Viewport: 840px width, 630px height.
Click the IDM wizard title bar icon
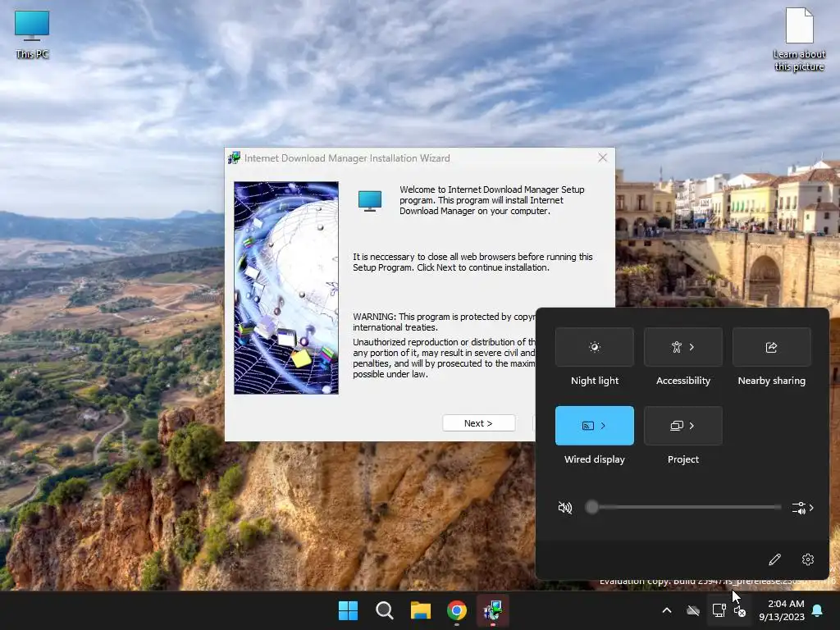pyautogui.click(x=234, y=158)
